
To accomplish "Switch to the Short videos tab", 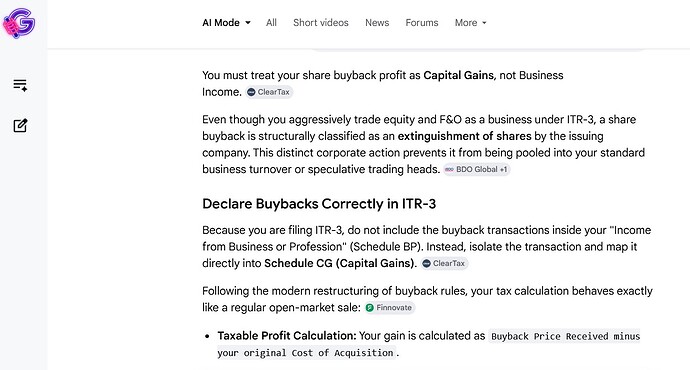I will [321, 22].
